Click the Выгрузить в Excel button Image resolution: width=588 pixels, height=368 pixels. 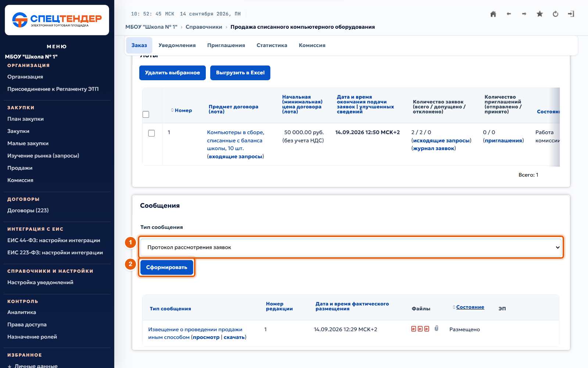240,73
